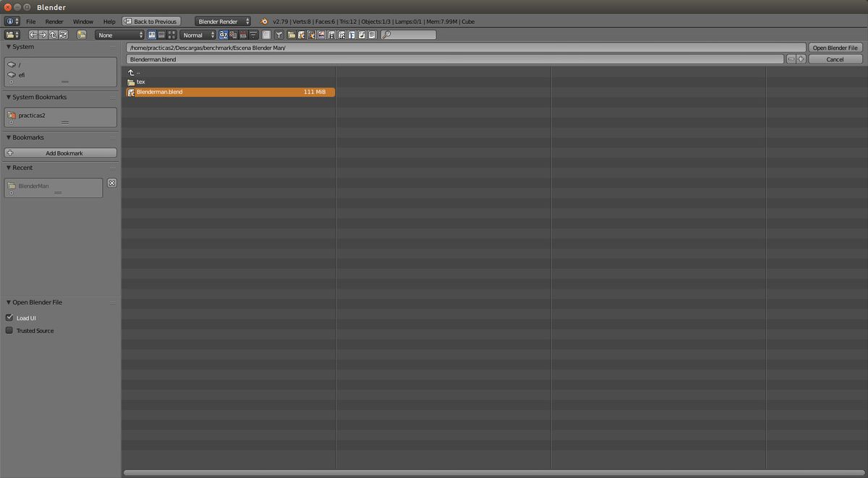This screenshot has width=868, height=478.
Task: Select the tex folder
Action: tap(141, 82)
